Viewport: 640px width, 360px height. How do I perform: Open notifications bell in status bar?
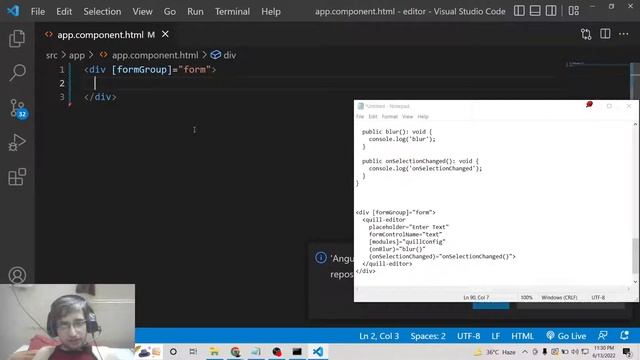[624, 336]
